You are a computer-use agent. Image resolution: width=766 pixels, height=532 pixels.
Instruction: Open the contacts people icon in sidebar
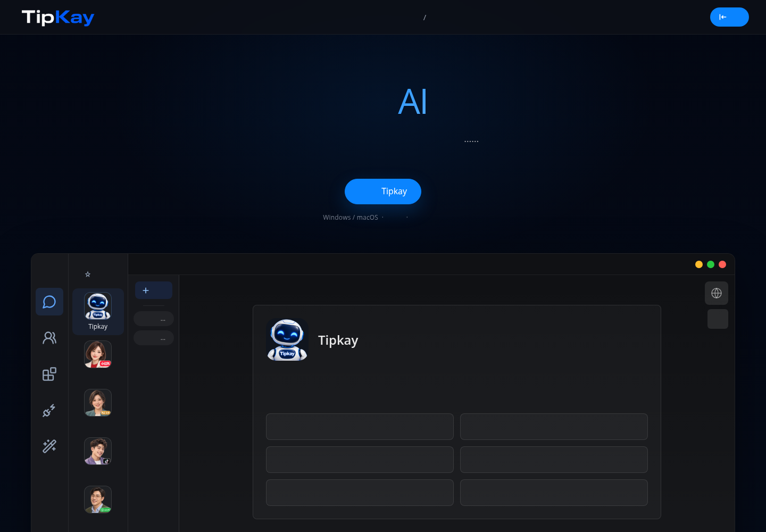(x=49, y=338)
